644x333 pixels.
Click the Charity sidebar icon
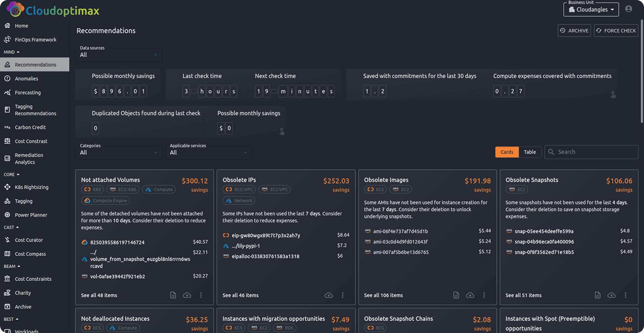coord(7,293)
